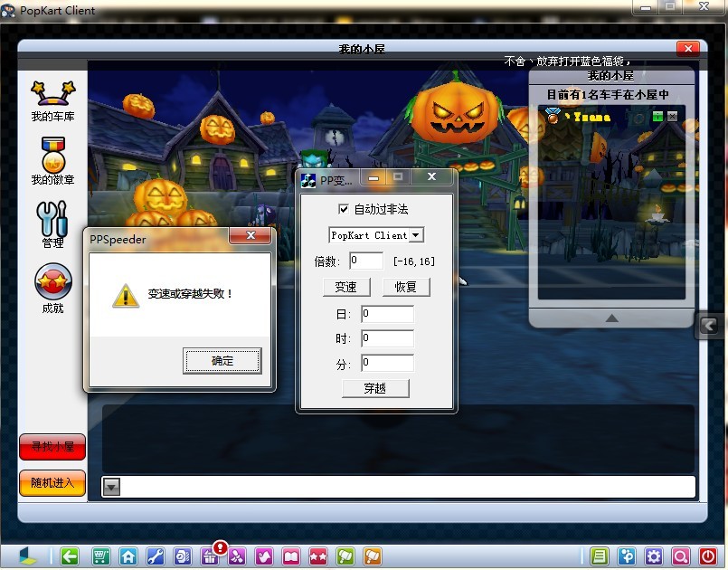Open the PopKart Client process dropdown
Viewport: 728px width, 570px height.
pos(416,235)
